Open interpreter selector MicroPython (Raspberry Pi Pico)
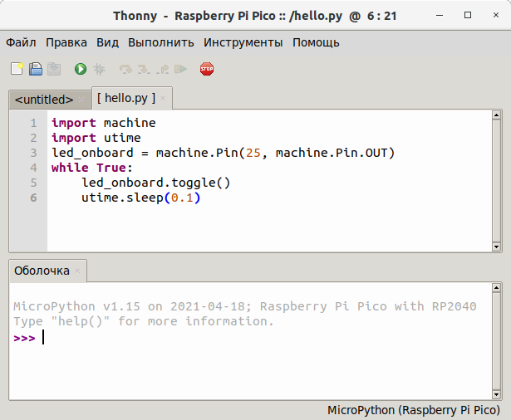This screenshot has height=420, width=511. (x=414, y=410)
